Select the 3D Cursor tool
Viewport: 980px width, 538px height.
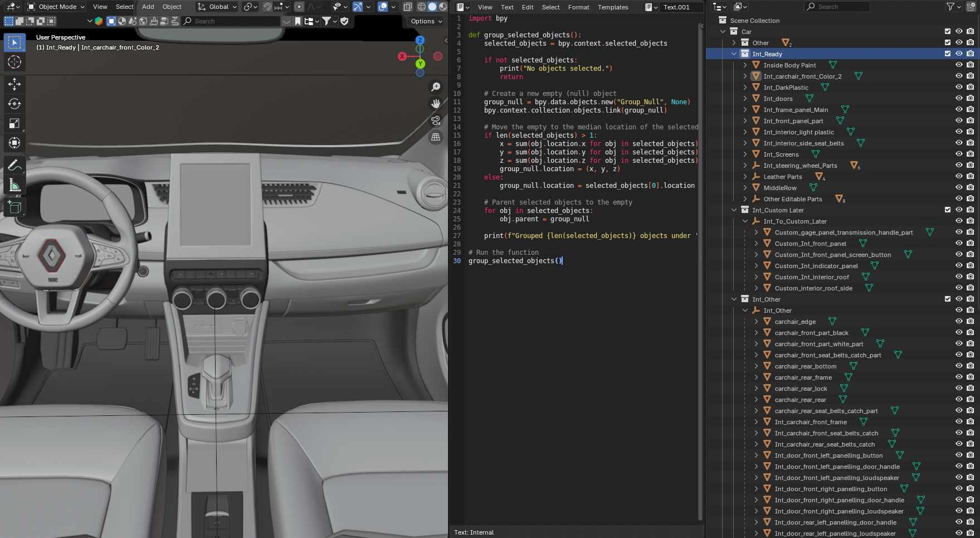coord(14,62)
